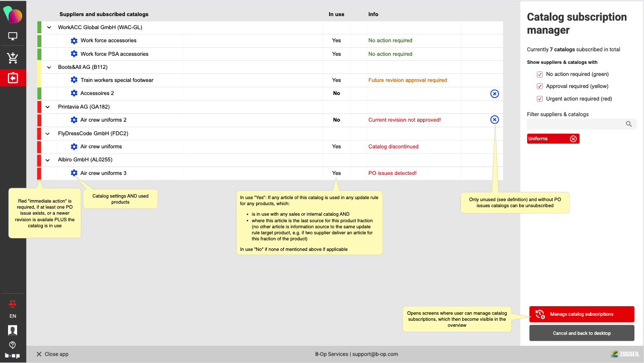Click the search magnifier in filter field
The width and height of the screenshot is (644, 363).
tap(628, 124)
